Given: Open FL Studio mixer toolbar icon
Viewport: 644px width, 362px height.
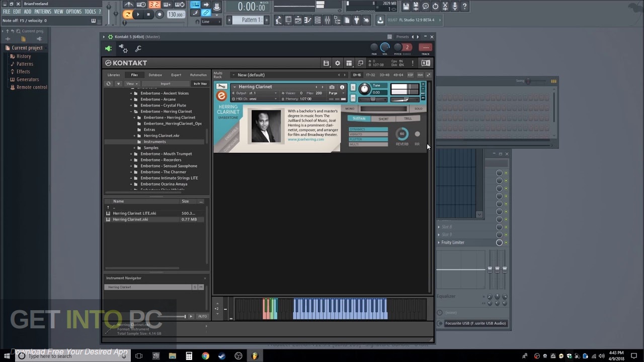Looking at the screenshot, I should tap(328, 20).
